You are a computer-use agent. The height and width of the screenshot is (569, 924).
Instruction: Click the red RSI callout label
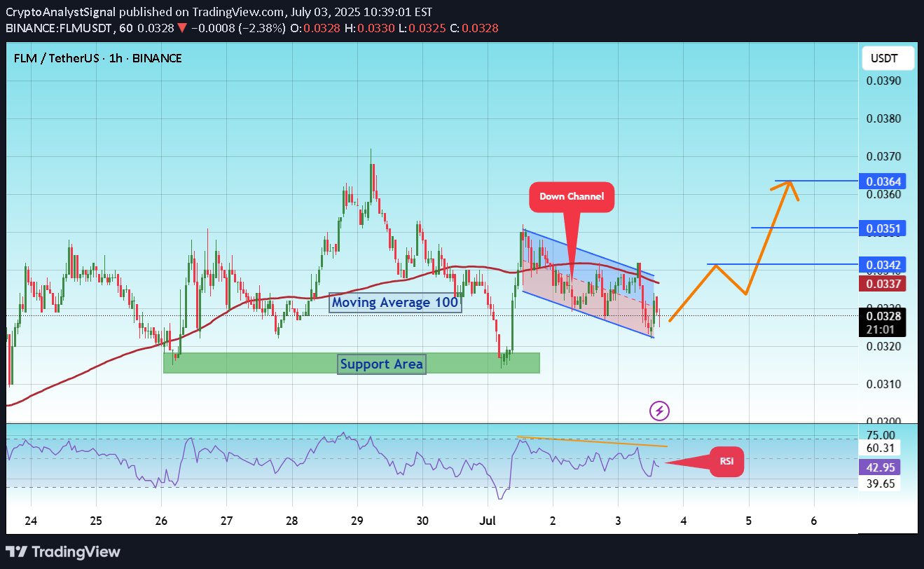point(726,462)
